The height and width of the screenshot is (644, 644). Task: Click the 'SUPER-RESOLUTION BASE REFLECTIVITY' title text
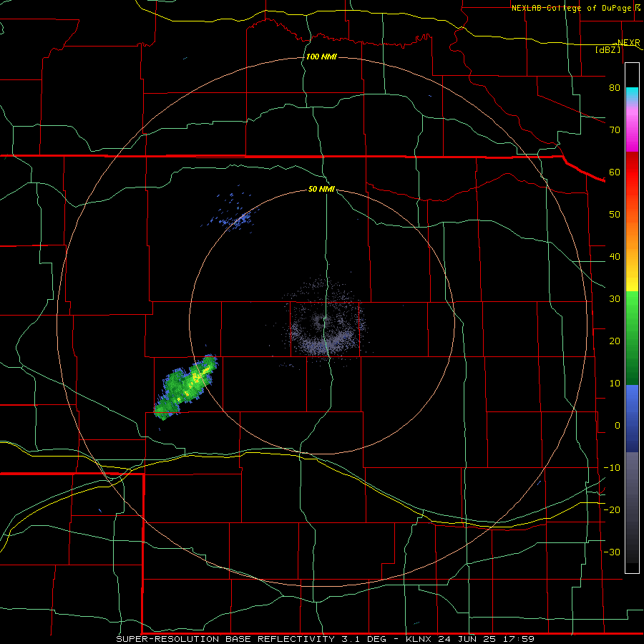pos(225,639)
